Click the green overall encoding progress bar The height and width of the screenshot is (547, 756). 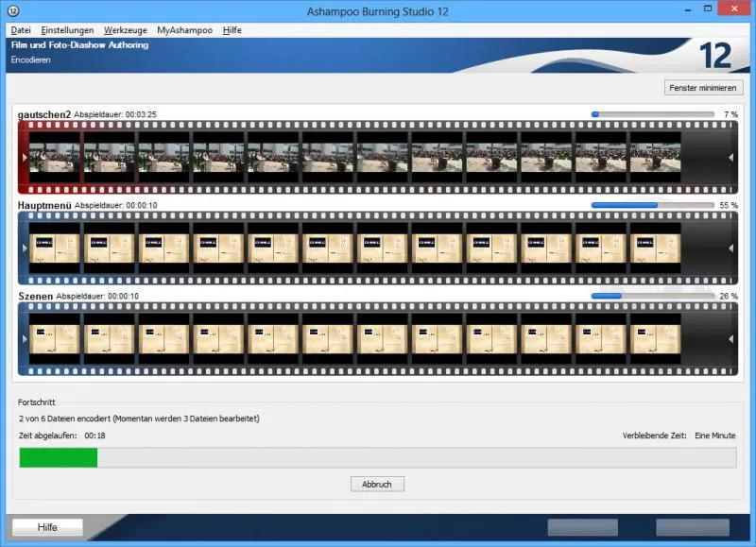point(377,457)
